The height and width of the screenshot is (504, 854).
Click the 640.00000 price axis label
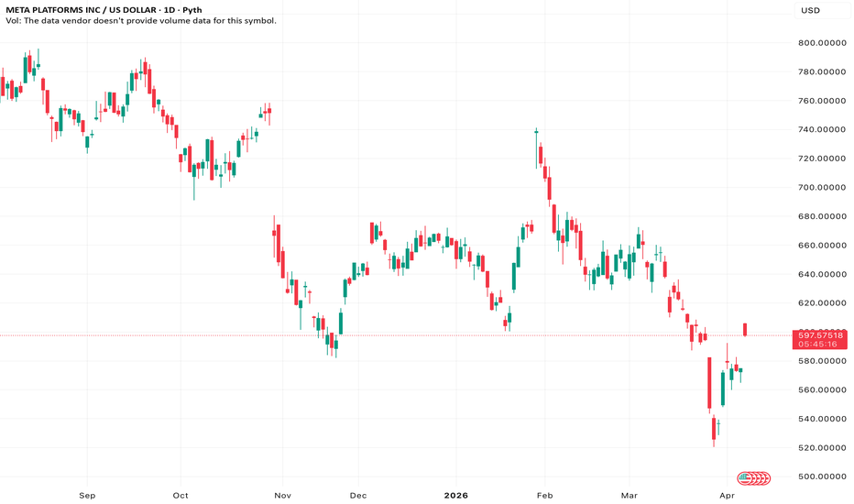tap(822, 274)
